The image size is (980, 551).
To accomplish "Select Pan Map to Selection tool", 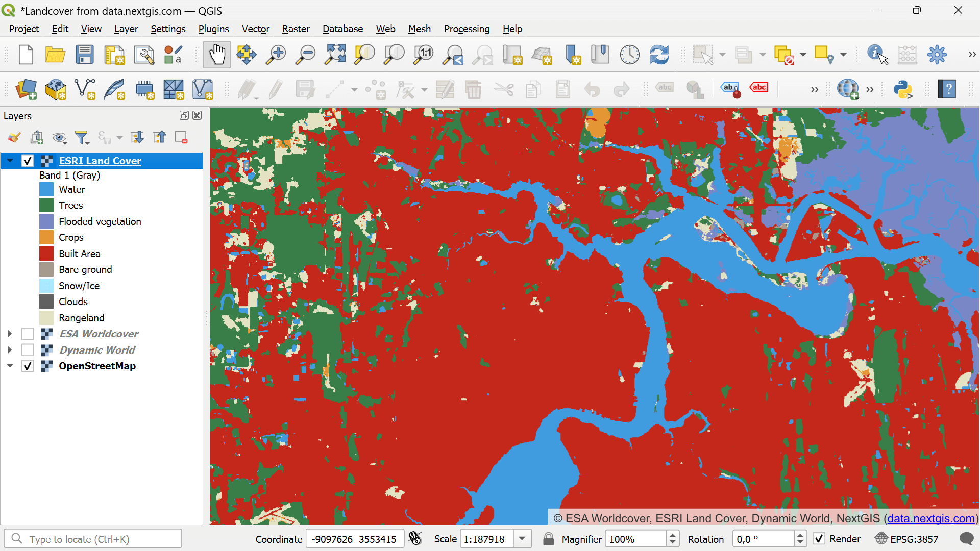I will click(247, 55).
